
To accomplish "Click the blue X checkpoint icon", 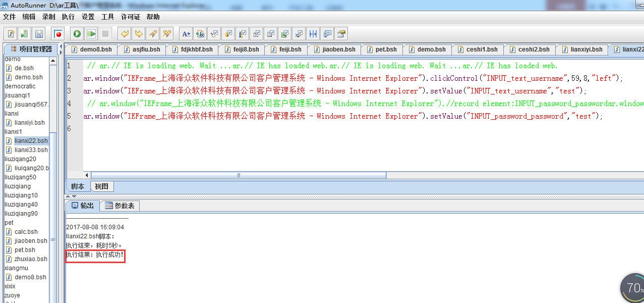I will (x=299, y=34).
